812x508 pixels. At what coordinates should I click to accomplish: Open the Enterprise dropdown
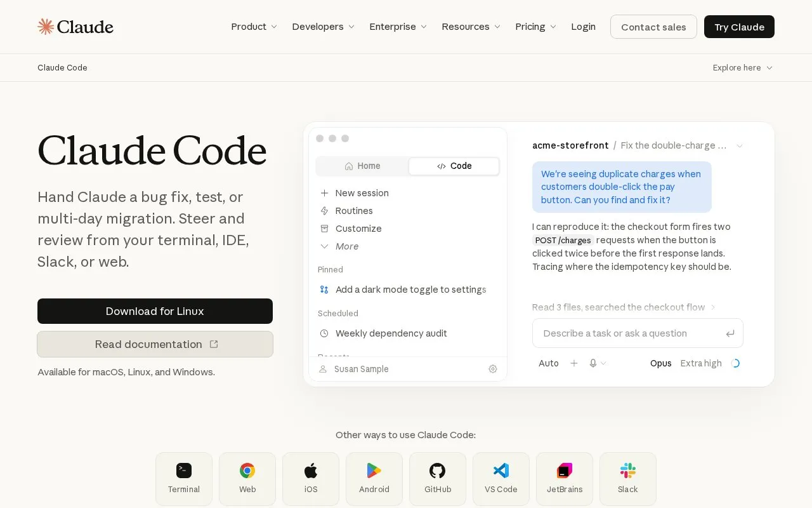tap(398, 27)
